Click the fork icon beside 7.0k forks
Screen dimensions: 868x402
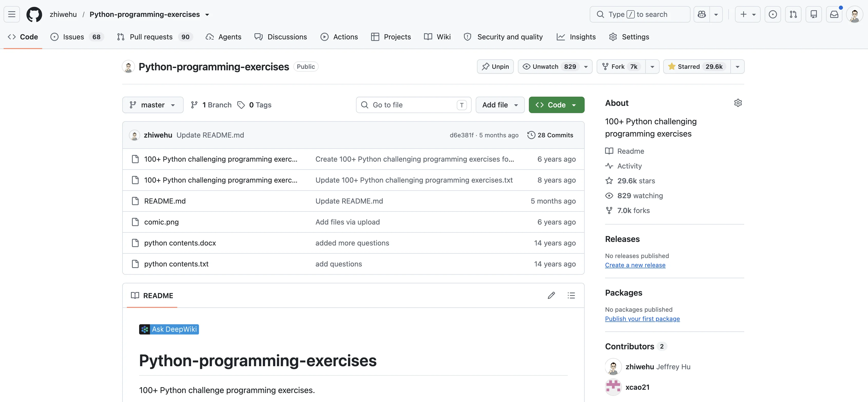pos(609,210)
